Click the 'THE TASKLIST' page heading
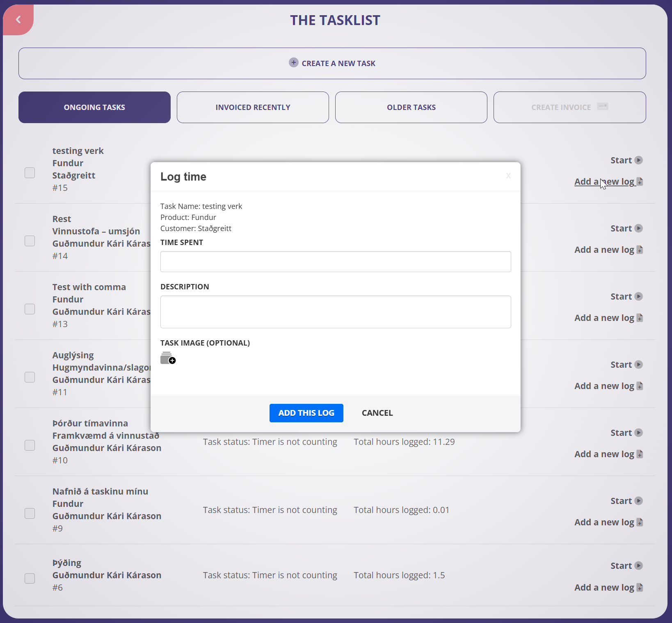 pyautogui.click(x=335, y=20)
